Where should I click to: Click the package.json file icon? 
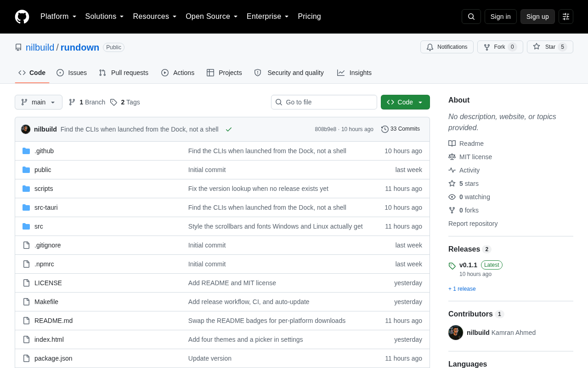[26, 358]
